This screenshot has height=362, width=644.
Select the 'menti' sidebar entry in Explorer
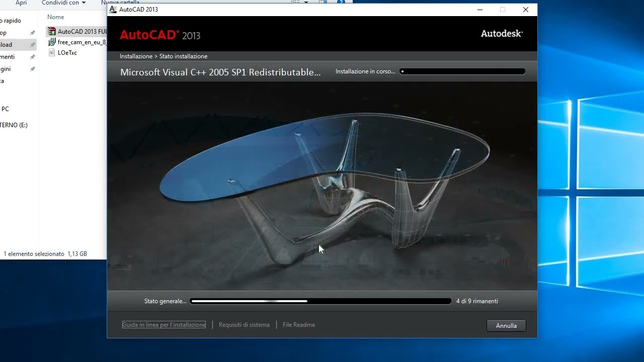[x=8, y=57]
